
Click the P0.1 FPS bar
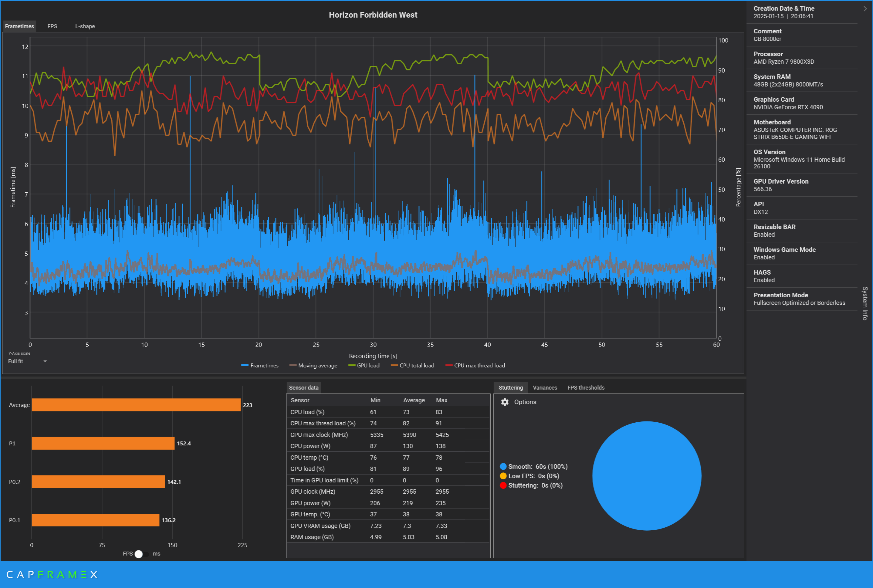(96, 520)
